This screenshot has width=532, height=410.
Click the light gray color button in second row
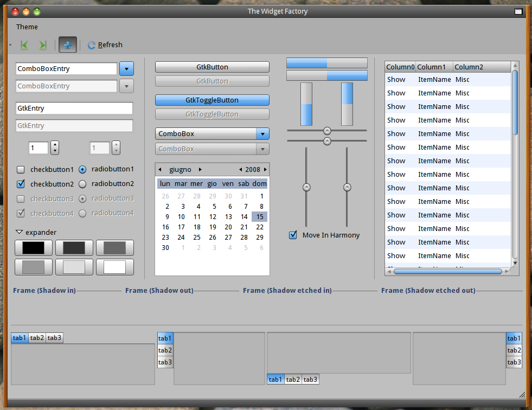[x=74, y=267]
